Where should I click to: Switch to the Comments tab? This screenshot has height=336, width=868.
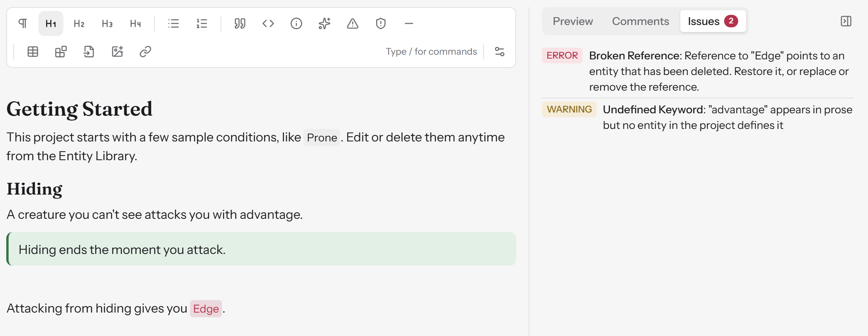pos(640,21)
